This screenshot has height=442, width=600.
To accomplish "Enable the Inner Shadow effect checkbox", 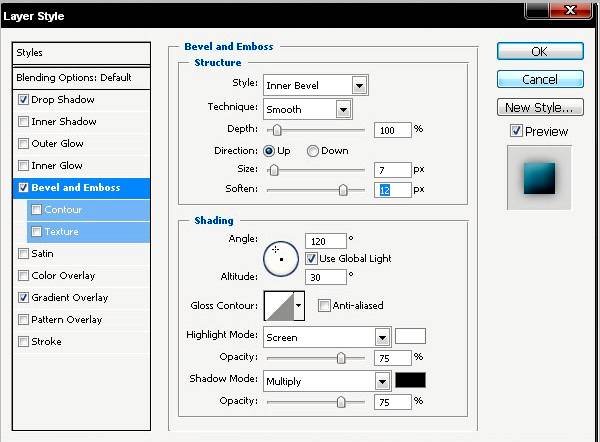I will [23, 122].
